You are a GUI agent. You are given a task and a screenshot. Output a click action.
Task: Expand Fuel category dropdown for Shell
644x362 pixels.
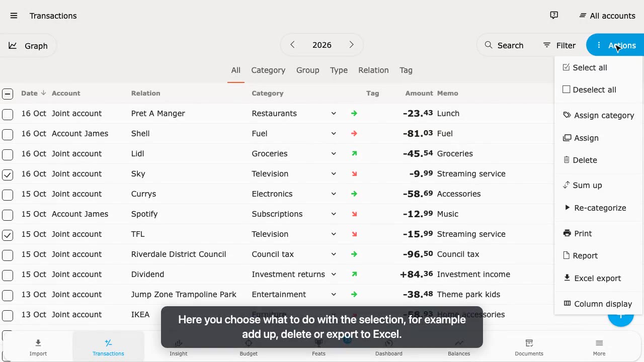pos(334,134)
